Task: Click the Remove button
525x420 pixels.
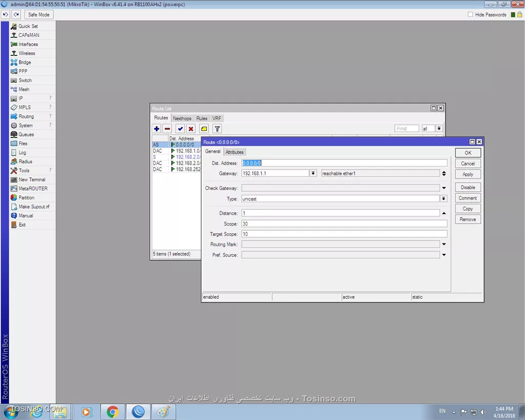Action: coord(468,219)
